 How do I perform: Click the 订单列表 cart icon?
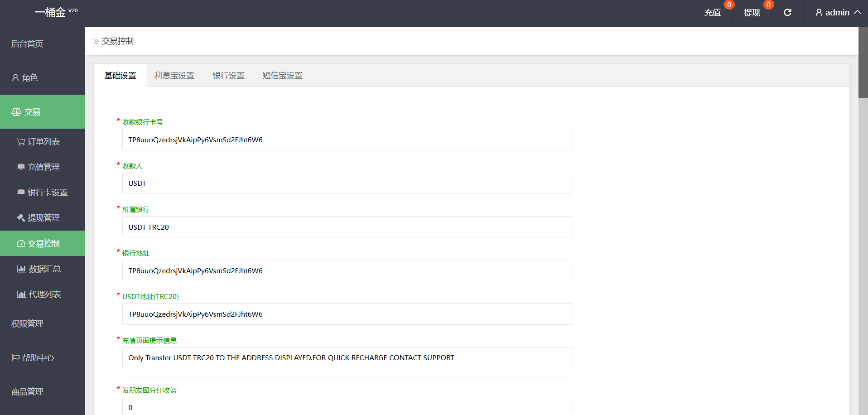coord(21,142)
